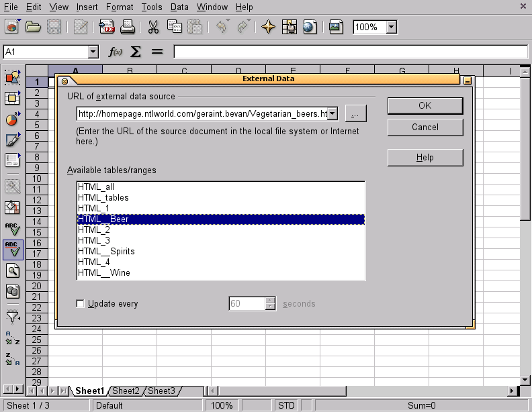The image size is (532, 412).
Task: Click the seconds spinner up arrow
Action: [270, 300]
